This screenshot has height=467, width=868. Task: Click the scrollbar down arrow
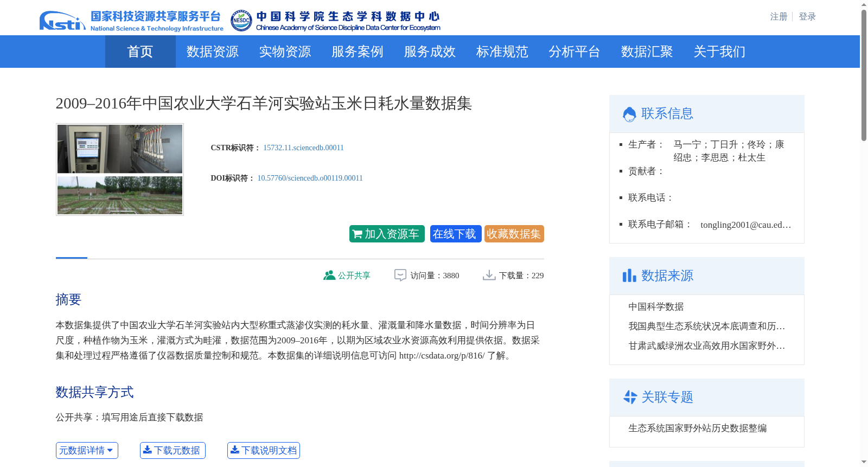click(x=864, y=462)
